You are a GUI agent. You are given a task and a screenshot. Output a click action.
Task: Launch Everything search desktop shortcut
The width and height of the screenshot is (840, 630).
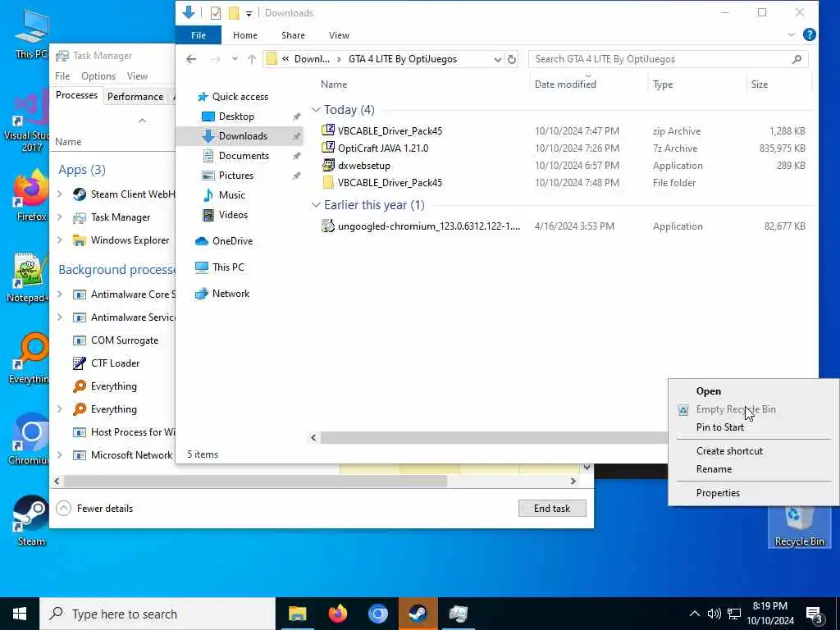coord(30,358)
